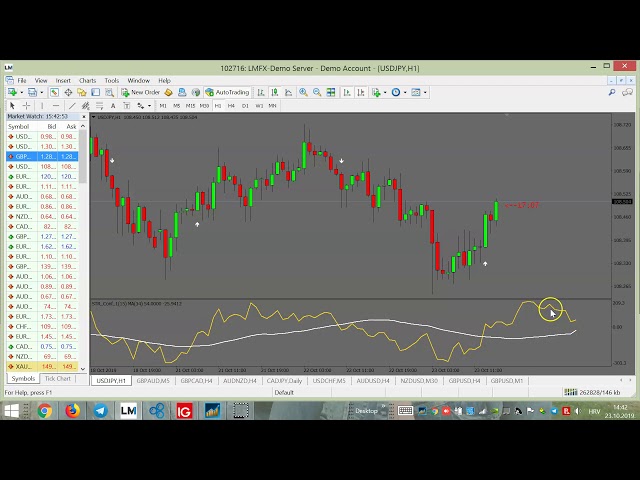Switch to the Tick Chart tab

[58, 379]
